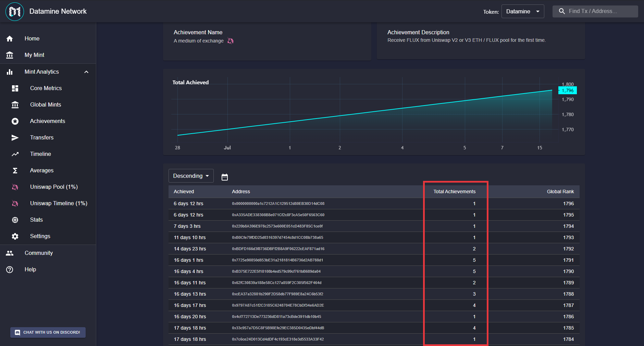The image size is (644, 346).
Task: Click the Core Metrics dashboard icon
Action: tap(15, 88)
